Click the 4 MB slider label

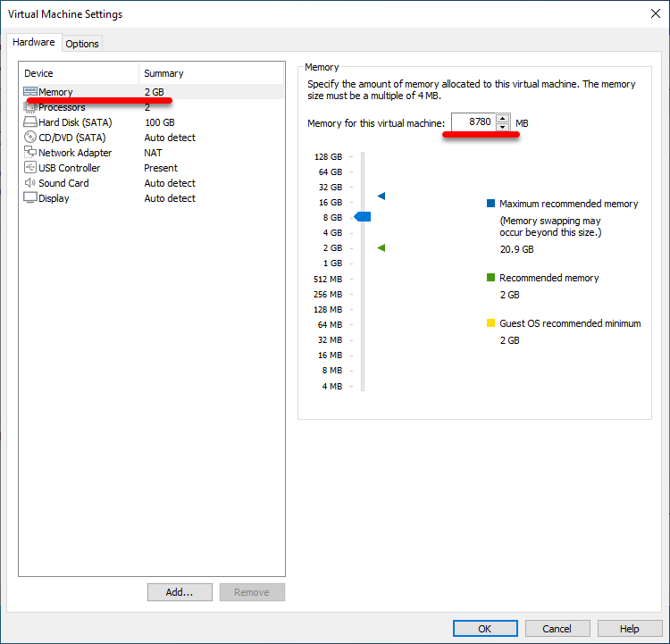[x=332, y=387]
